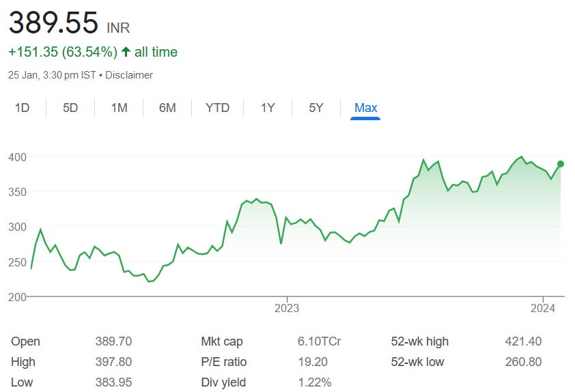This screenshot has height=392, width=575.
Task: Select the 5Y time range tab
Action: [315, 108]
